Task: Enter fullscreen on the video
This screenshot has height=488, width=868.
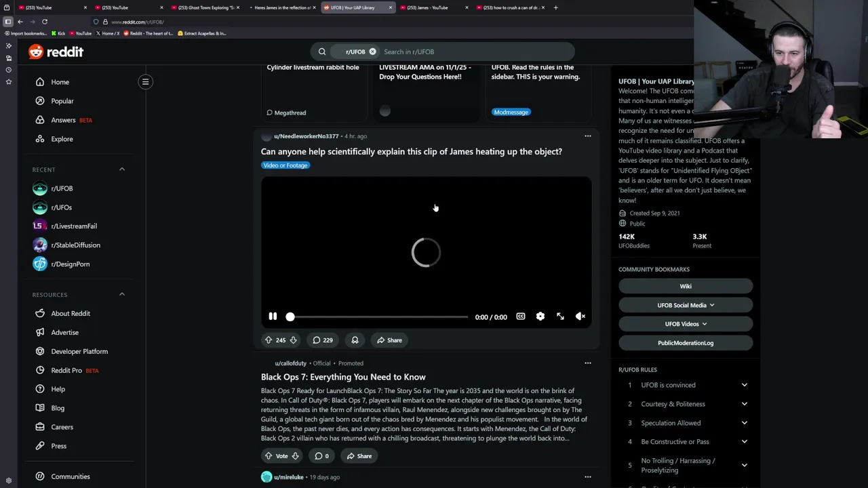Action: click(x=560, y=317)
